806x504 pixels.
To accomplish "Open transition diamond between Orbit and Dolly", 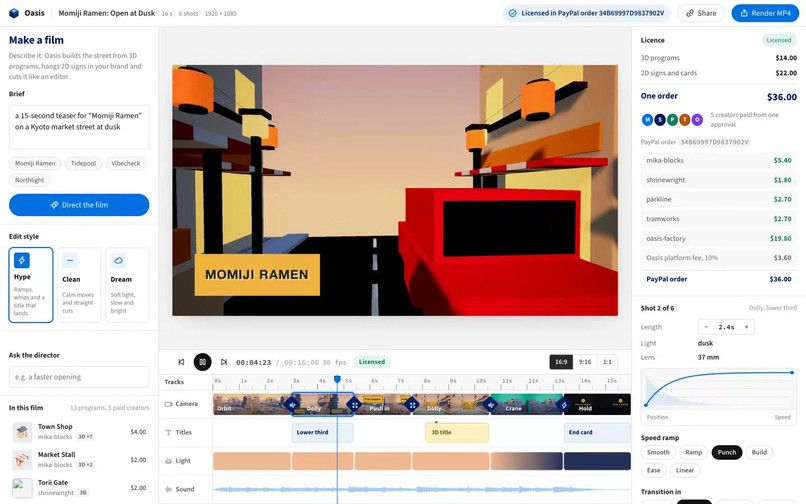I will point(292,405).
